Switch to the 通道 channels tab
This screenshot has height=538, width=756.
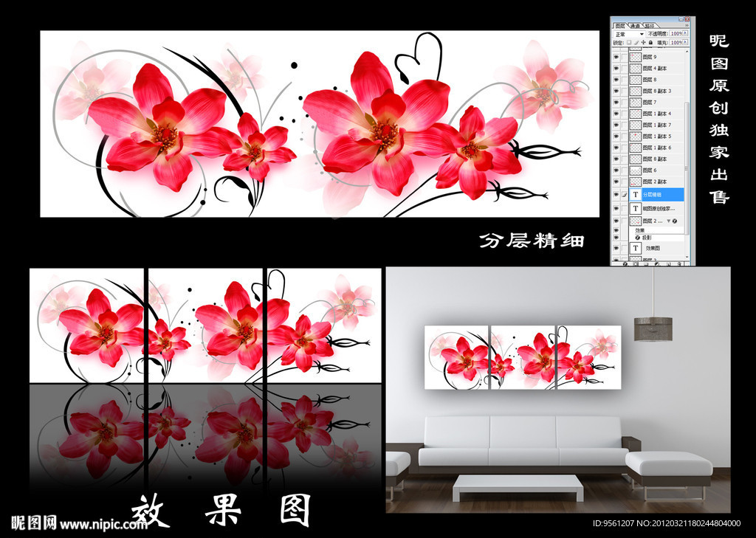(x=635, y=25)
